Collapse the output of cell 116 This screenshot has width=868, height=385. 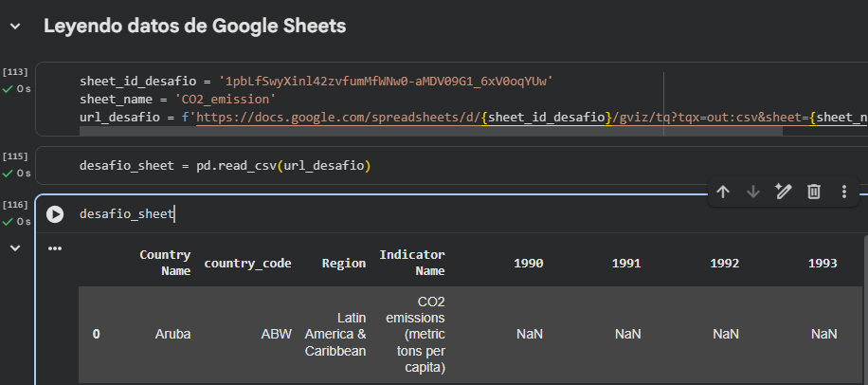14,247
